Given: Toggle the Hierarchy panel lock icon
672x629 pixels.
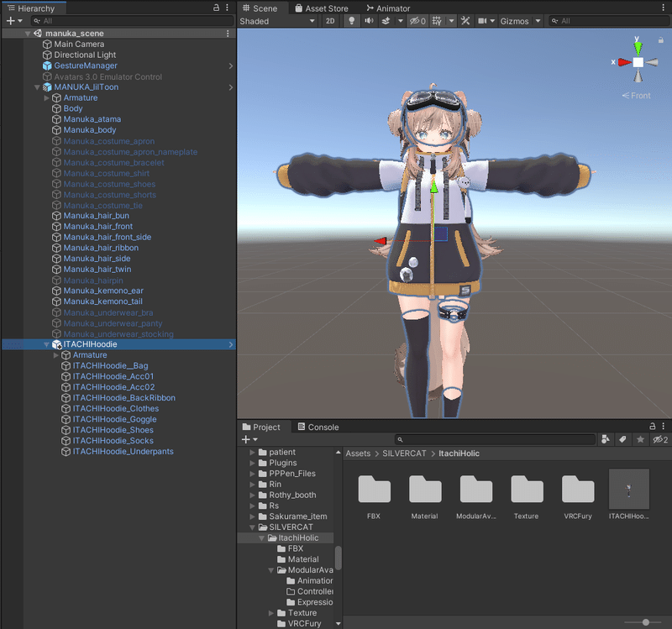Looking at the screenshot, I should click(217, 8).
